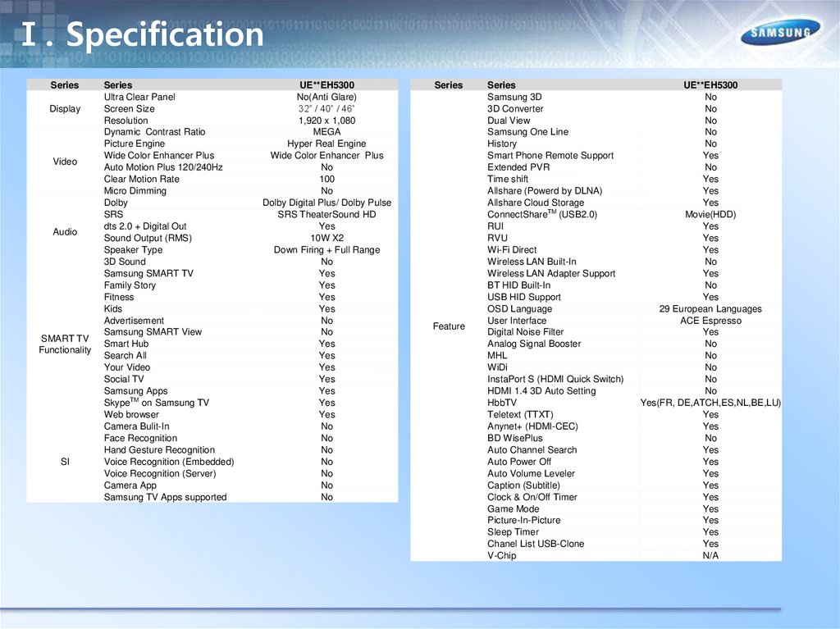Screen dimensions: 840x629
Task: Click the 'Hyper Real Engine' value
Action: tap(326, 144)
